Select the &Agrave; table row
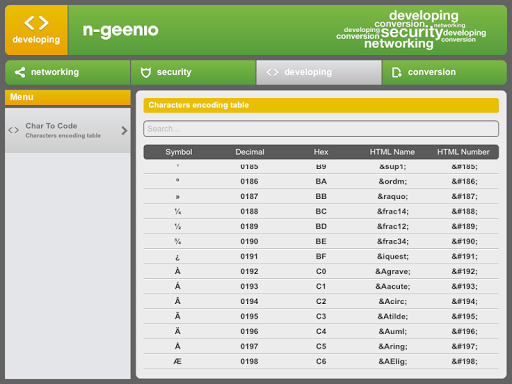 (x=321, y=271)
